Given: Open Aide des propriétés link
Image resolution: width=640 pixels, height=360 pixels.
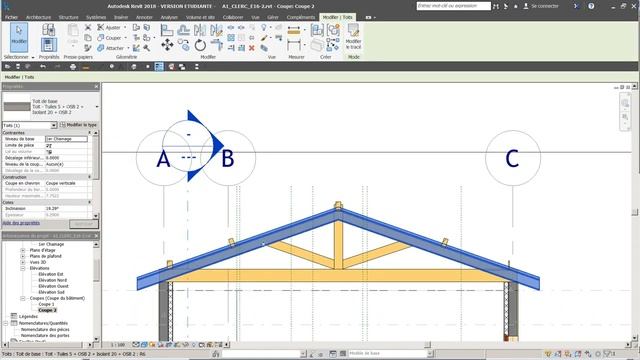Looking at the screenshot, I should (x=21, y=223).
